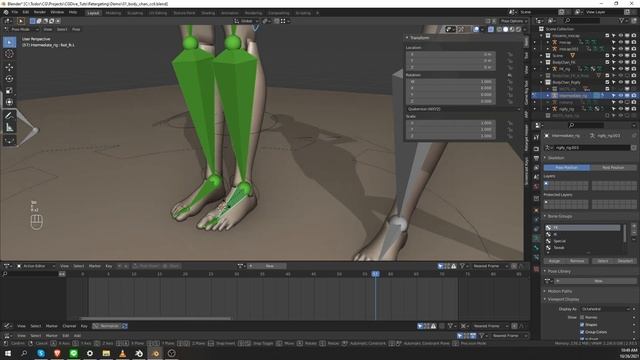The height and width of the screenshot is (360, 640).
Task: Open the Output properties tab icon
Action: click(536, 158)
